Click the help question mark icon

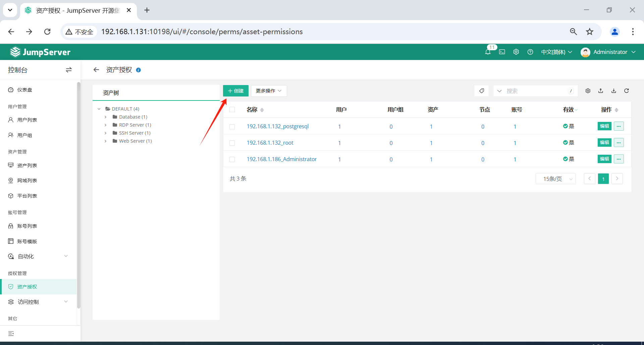(530, 52)
